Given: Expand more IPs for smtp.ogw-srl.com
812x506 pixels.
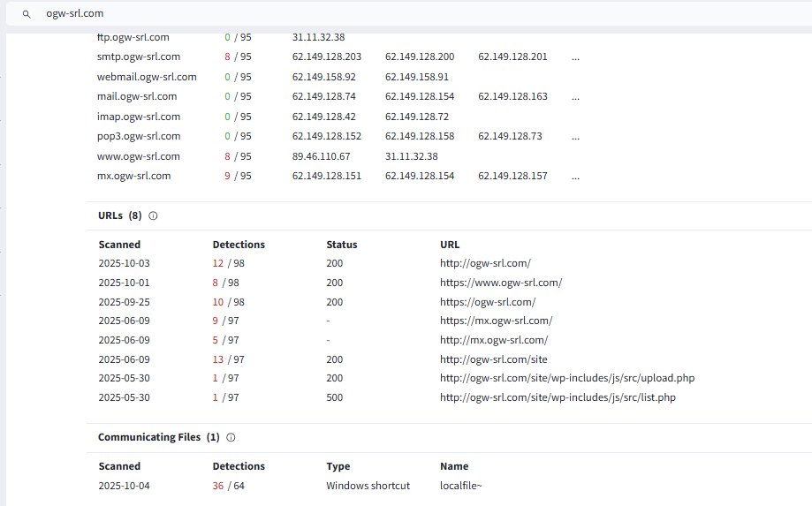Looking at the screenshot, I should 575,57.
